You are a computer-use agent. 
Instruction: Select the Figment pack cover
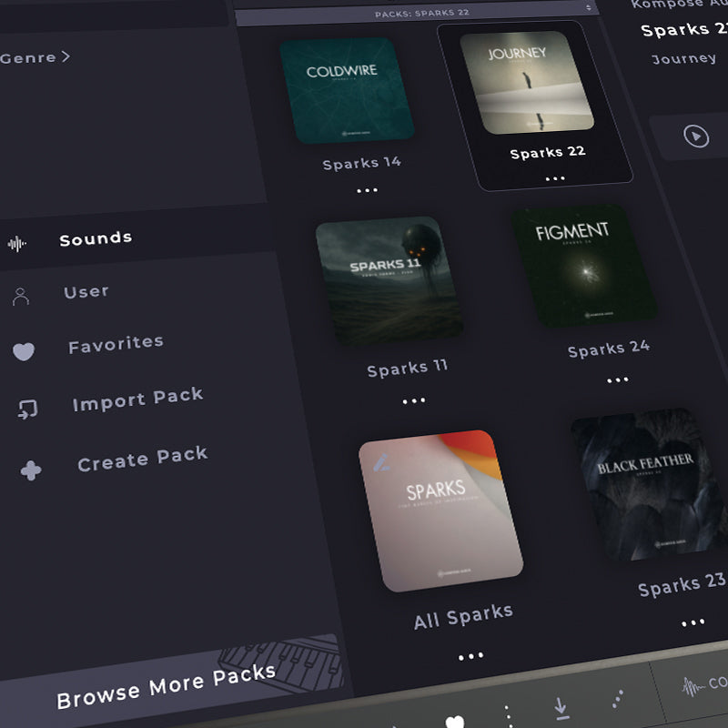point(583,265)
